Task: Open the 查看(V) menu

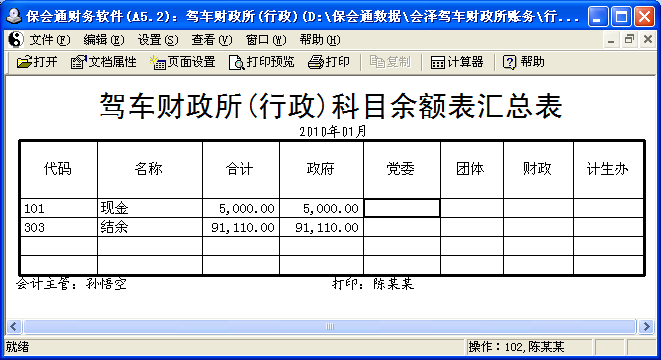Action: (212, 40)
